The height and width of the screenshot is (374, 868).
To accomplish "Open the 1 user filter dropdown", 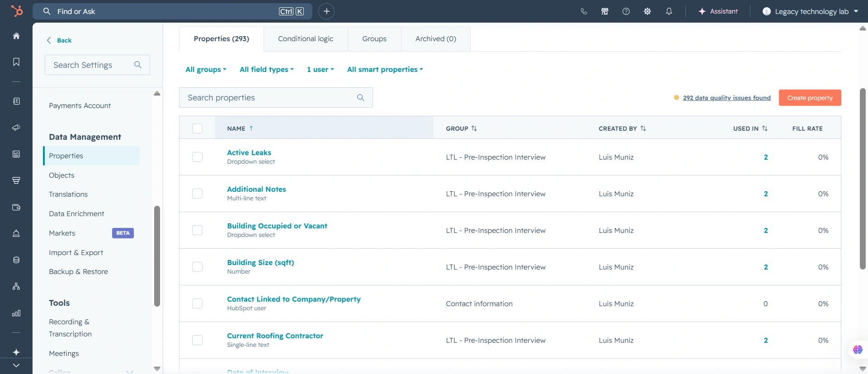I will pos(321,69).
